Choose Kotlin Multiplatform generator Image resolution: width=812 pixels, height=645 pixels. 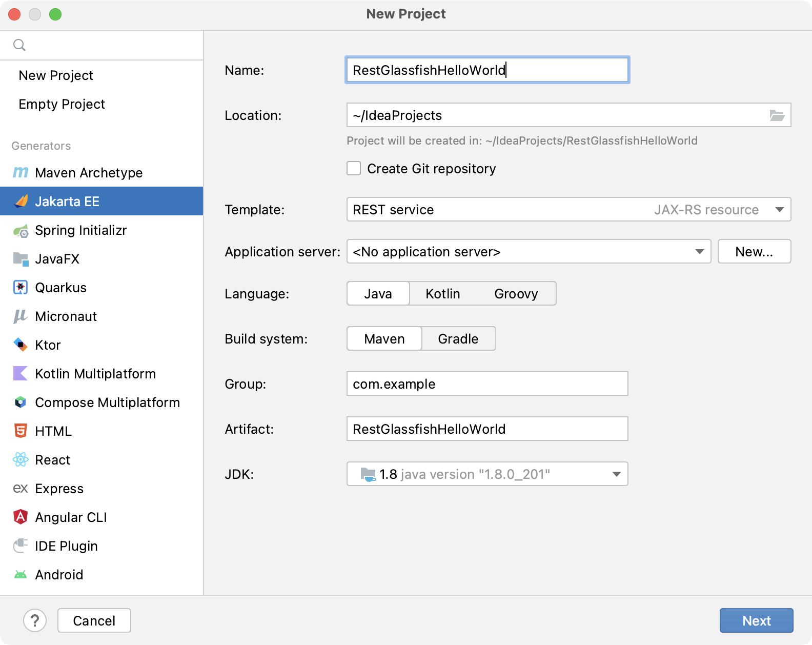pyautogui.click(x=101, y=373)
